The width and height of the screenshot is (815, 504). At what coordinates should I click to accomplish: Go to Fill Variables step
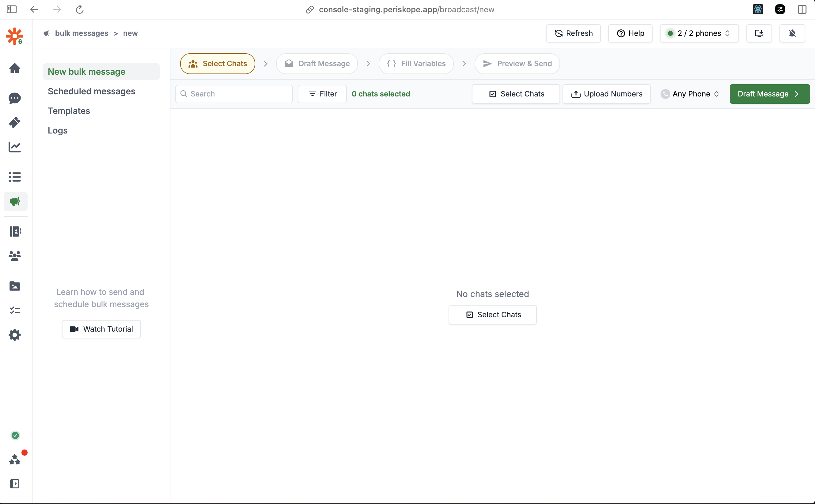point(416,64)
